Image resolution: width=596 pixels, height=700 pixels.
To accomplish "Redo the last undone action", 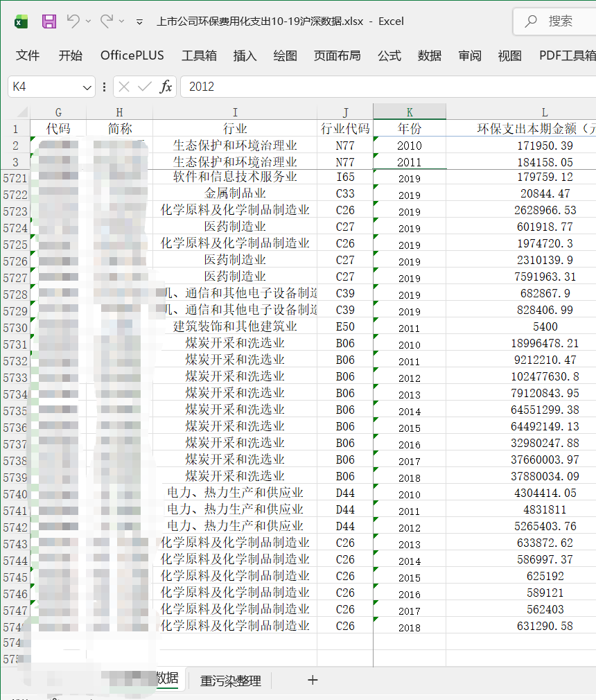I will 106,21.
